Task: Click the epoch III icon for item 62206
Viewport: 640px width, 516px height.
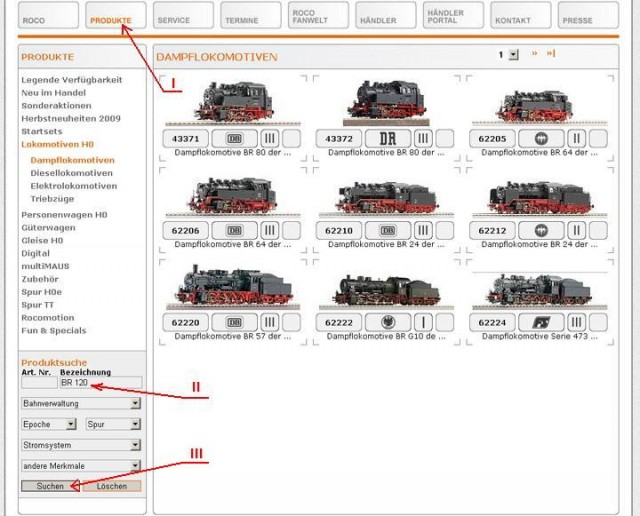Action: pyautogui.click(x=270, y=231)
